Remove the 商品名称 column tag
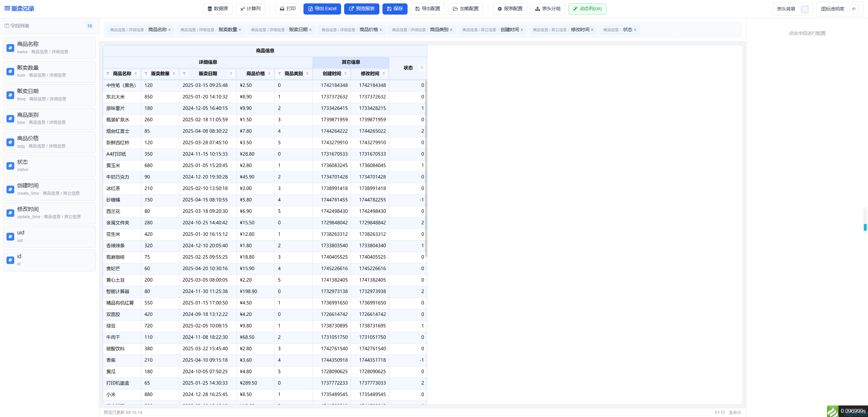Screen dimensions: 868x417 point(170,30)
